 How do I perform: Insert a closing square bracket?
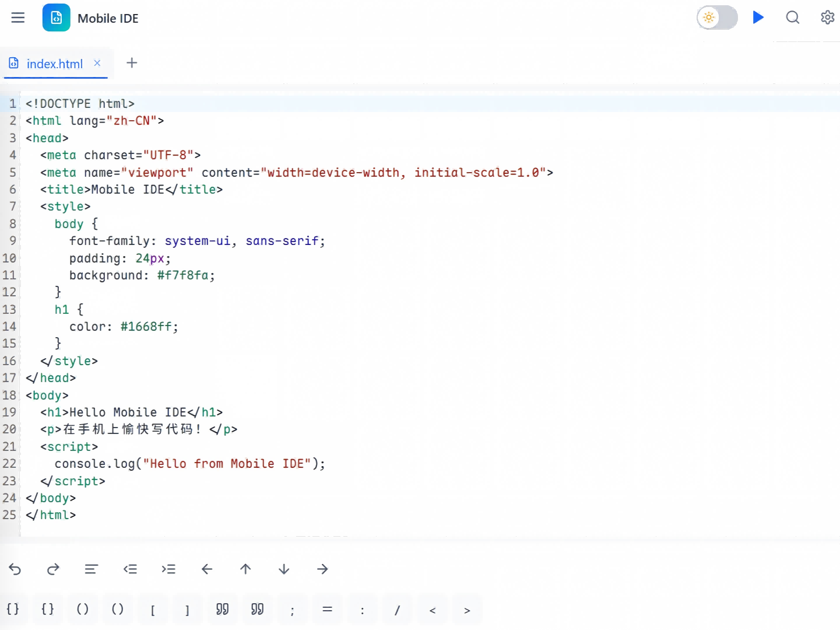coord(188,610)
